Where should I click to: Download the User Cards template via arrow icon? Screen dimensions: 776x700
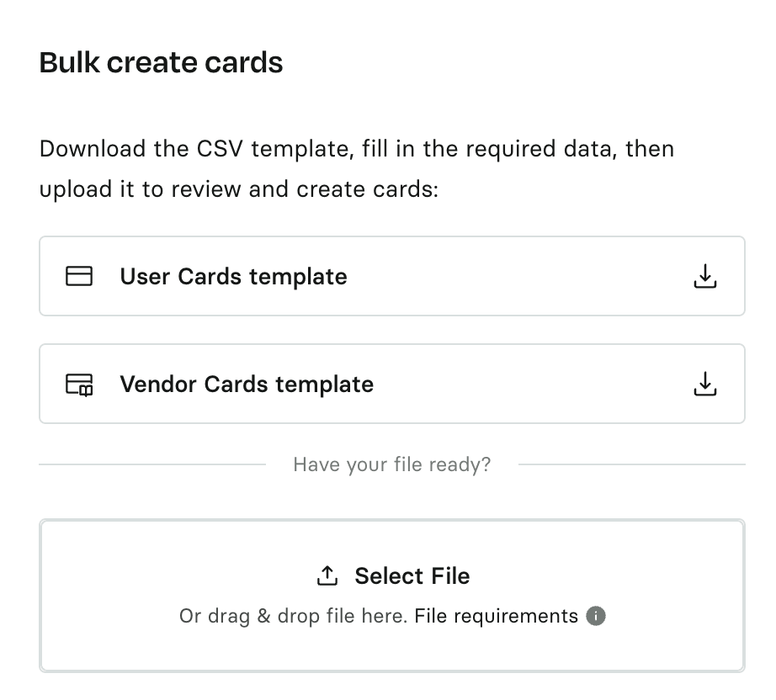704,276
